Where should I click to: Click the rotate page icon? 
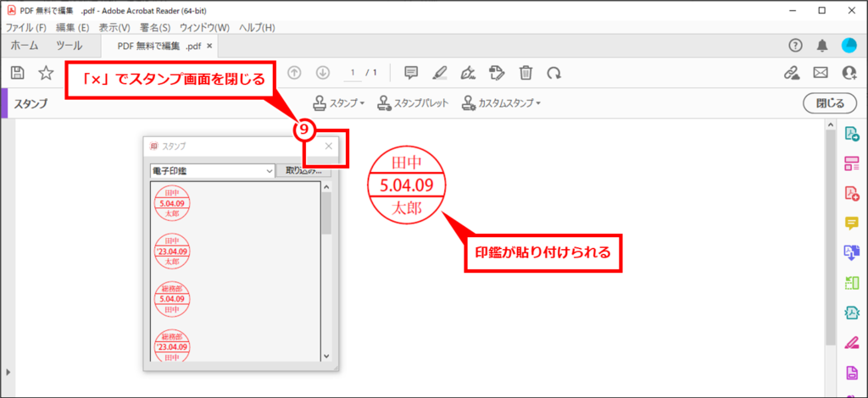coord(554,73)
